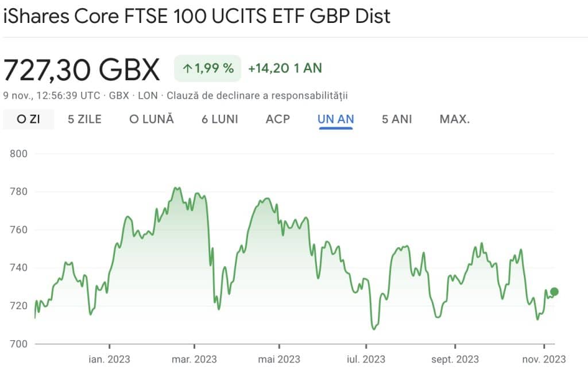Click the 800 price axis value
The width and height of the screenshot is (588, 378).
17,154
